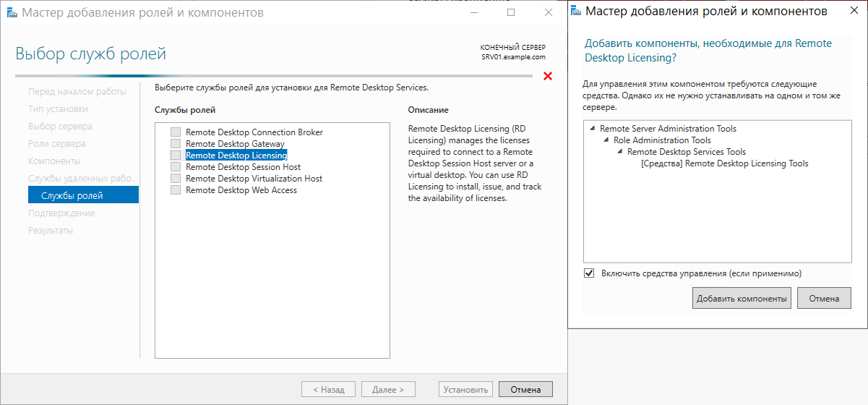868x405 pixels.
Task: Check Remote Desktop Web Access checkbox
Action: pos(176,190)
